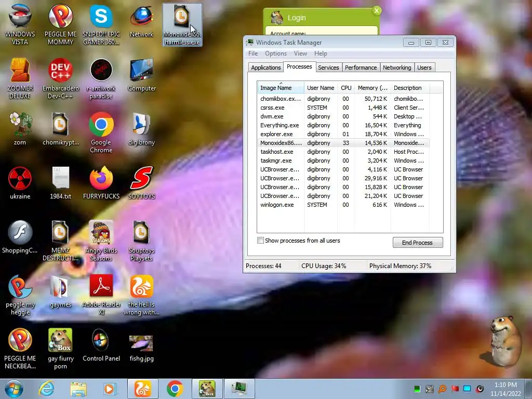
Task: Select the gaymes desktop icon
Action: [60, 291]
